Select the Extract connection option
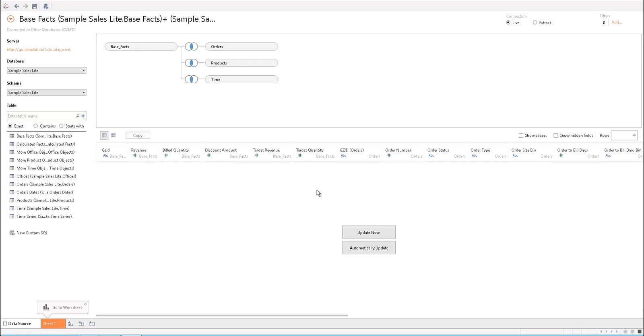The width and height of the screenshot is (644, 336). point(535,23)
